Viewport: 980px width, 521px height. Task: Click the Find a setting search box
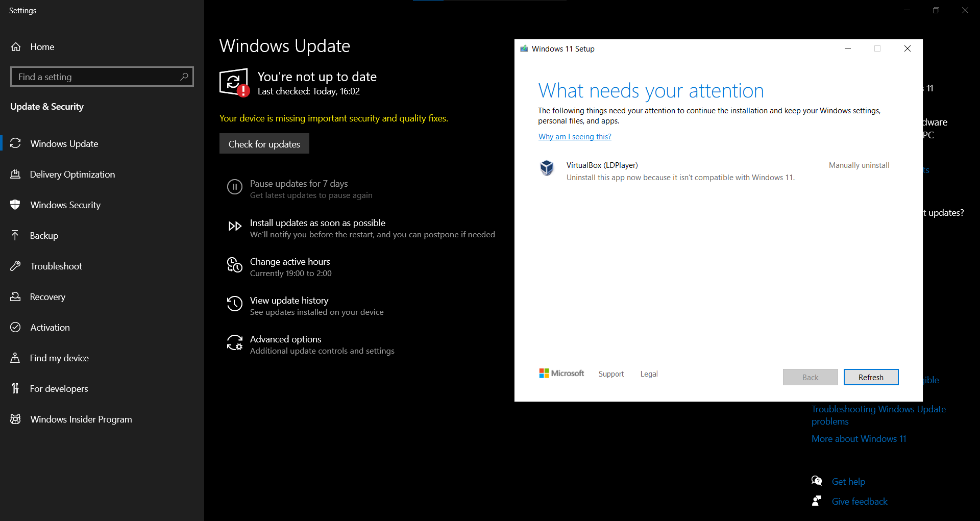tap(102, 77)
